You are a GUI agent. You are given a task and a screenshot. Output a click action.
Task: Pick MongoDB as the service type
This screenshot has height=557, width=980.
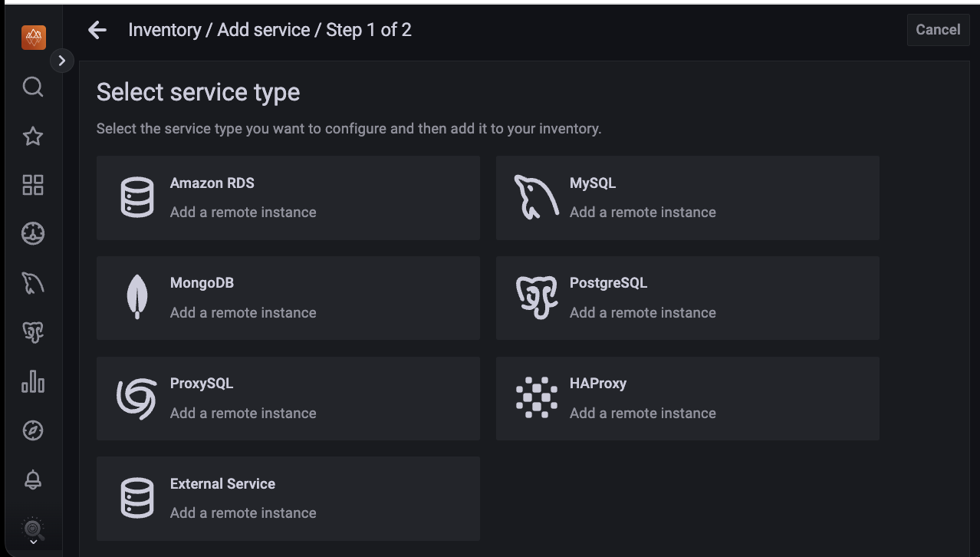point(288,298)
